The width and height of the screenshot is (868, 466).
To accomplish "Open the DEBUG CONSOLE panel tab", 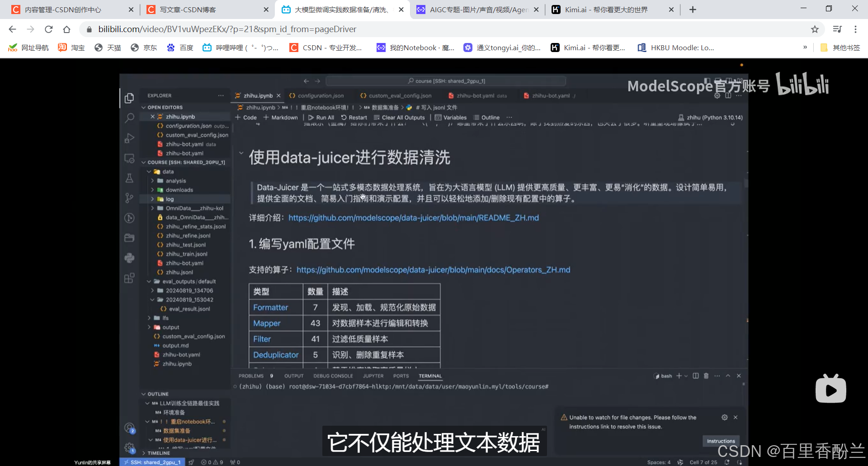I will coord(333,376).
